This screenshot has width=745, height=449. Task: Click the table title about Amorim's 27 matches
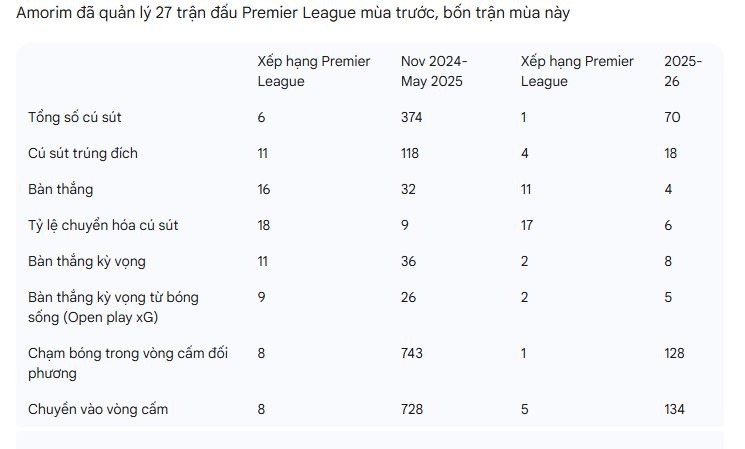(x=293, y=13)
